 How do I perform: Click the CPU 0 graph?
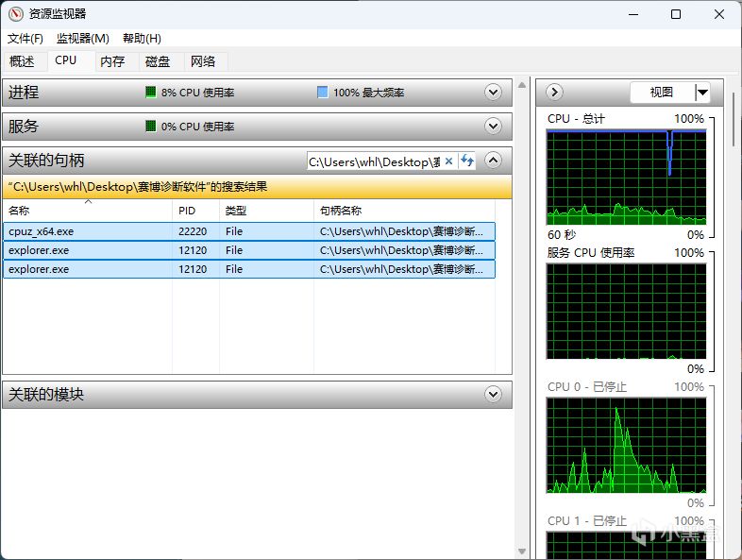pos(626,446)
